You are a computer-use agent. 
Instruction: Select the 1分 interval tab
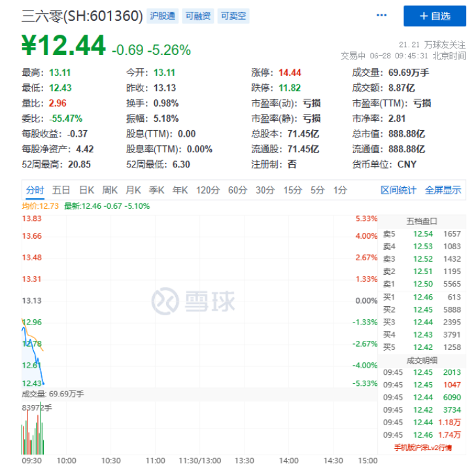pyautogui.click(x=340, y=190)
